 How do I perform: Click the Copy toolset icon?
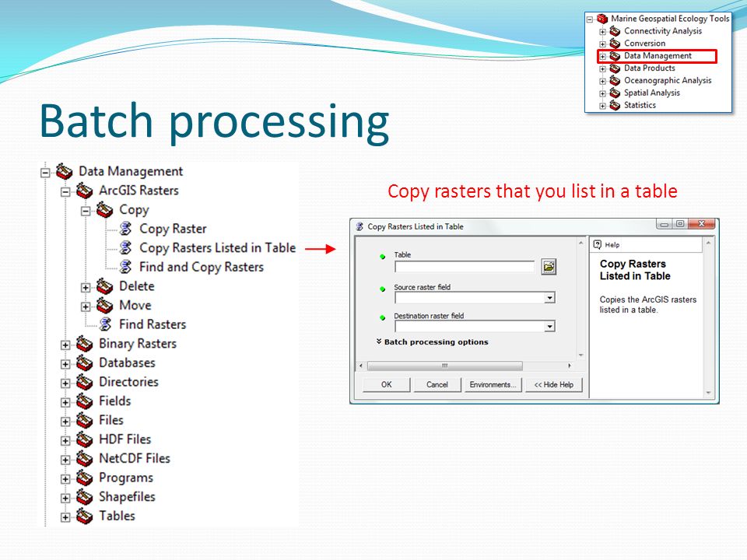click(x=105, y=209)
